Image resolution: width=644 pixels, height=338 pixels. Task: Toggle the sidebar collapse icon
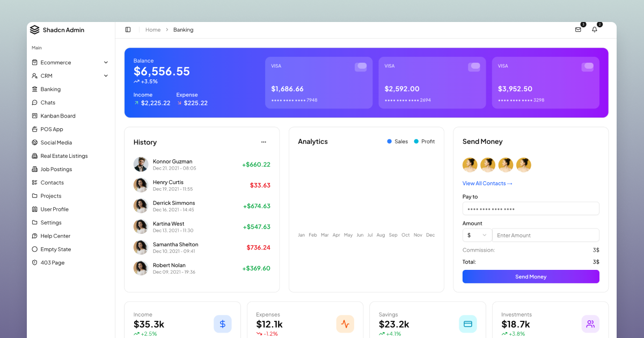coord(128,30)
